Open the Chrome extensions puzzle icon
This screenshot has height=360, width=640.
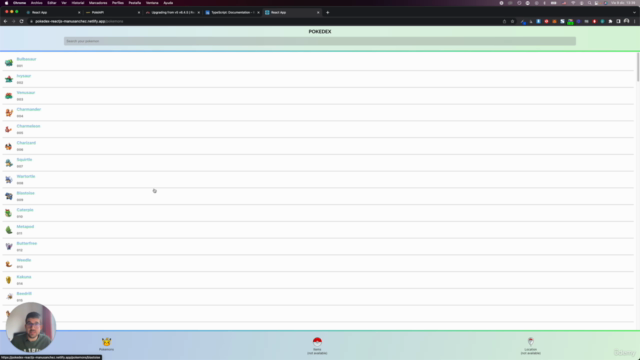(611, 21)
